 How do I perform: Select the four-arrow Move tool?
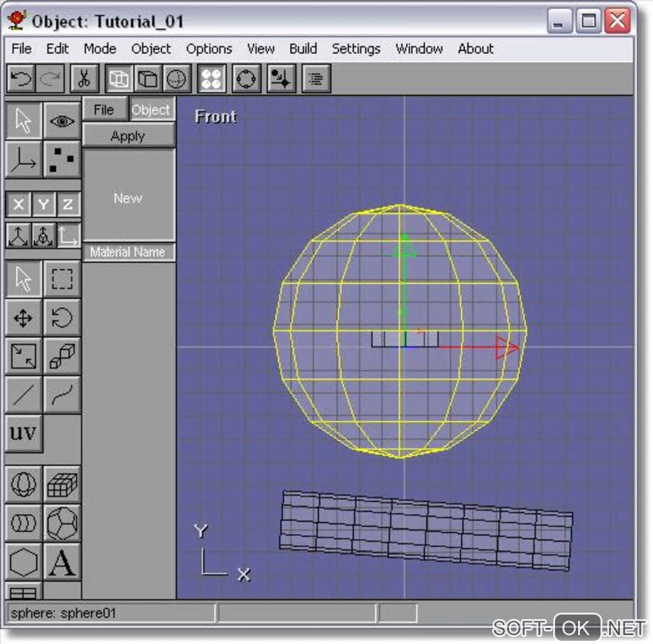pyautogui.click(x=24, y=318)
